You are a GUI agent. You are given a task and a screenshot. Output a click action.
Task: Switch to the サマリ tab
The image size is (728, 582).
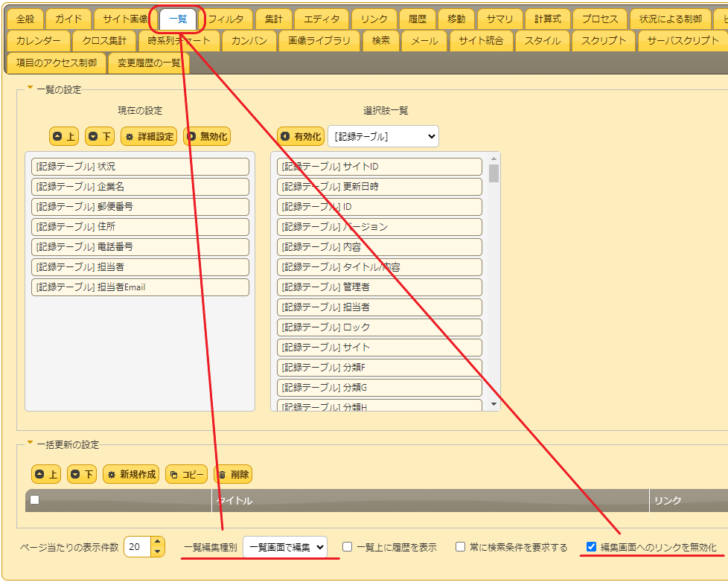(x=499, y=19)
